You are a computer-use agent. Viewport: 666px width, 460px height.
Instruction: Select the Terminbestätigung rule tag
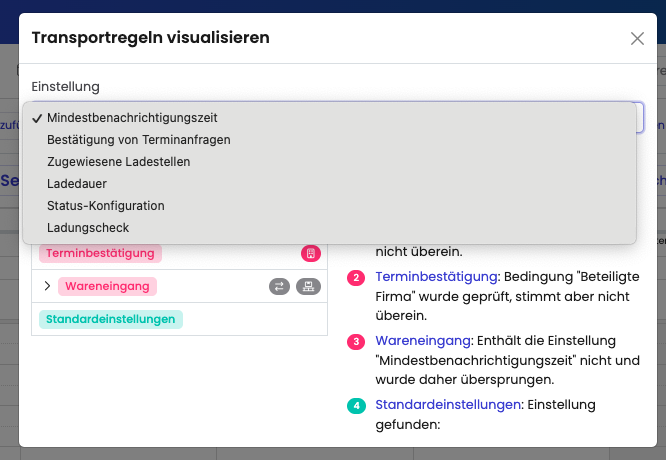point(100,254)
